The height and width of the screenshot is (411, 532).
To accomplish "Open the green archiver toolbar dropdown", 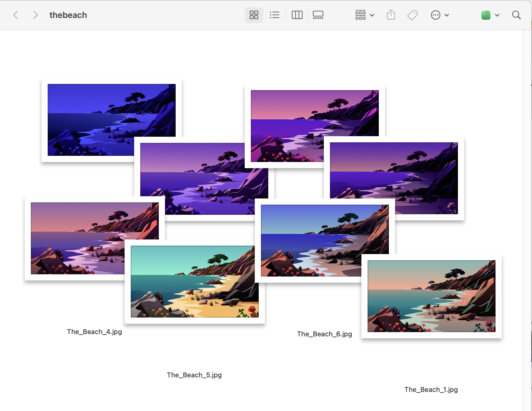I will [490, 15].
